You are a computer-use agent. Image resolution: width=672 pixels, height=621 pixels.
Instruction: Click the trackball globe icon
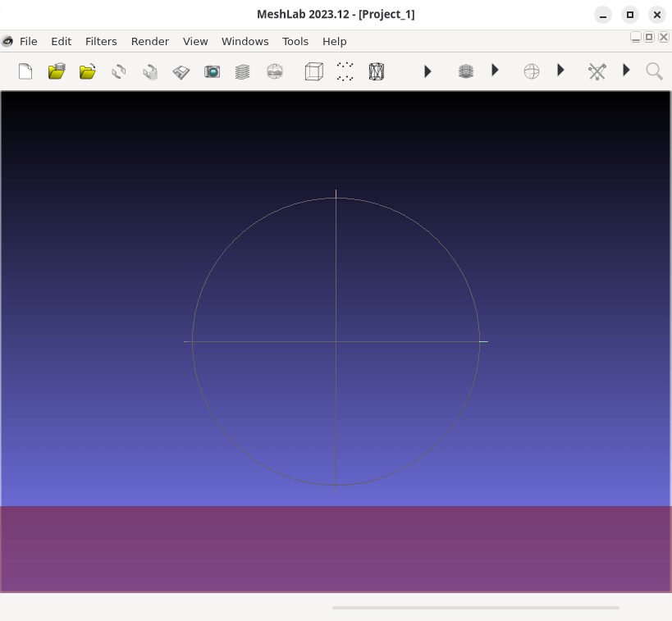pyautogui.click(x=532, y=71)
